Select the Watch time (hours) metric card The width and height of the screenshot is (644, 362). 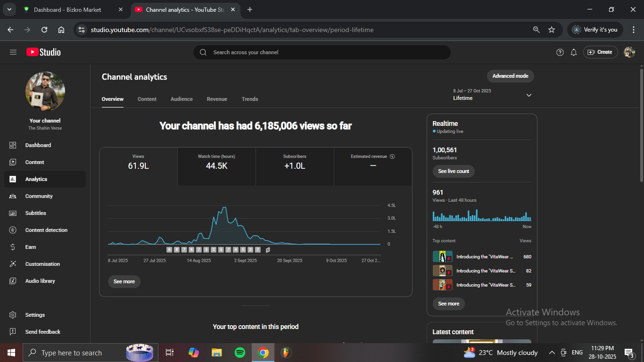click(216, 162)
